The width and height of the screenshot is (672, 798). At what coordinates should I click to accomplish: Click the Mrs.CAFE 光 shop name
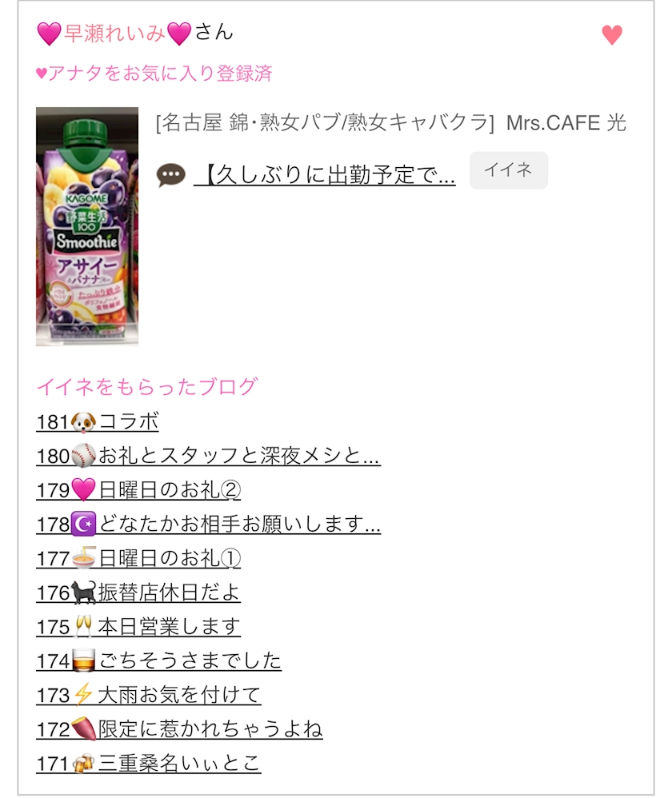566,122
